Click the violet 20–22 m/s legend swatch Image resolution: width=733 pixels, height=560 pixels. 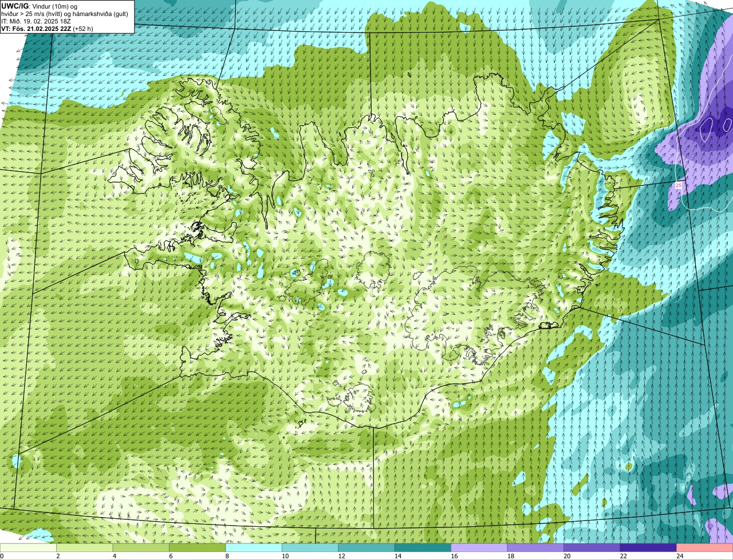coord(592,547)
